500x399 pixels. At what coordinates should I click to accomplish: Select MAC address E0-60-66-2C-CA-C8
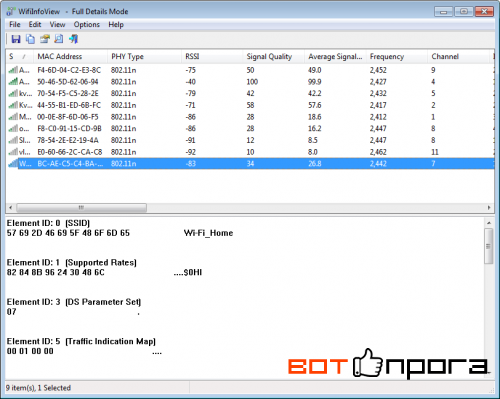coord(70,152)
